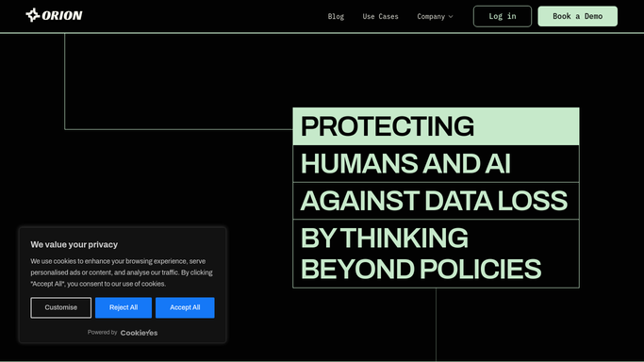Viewport: 644px width, 362px height.
Task: Go to Use Cases
Action: [x=380, y=16]
